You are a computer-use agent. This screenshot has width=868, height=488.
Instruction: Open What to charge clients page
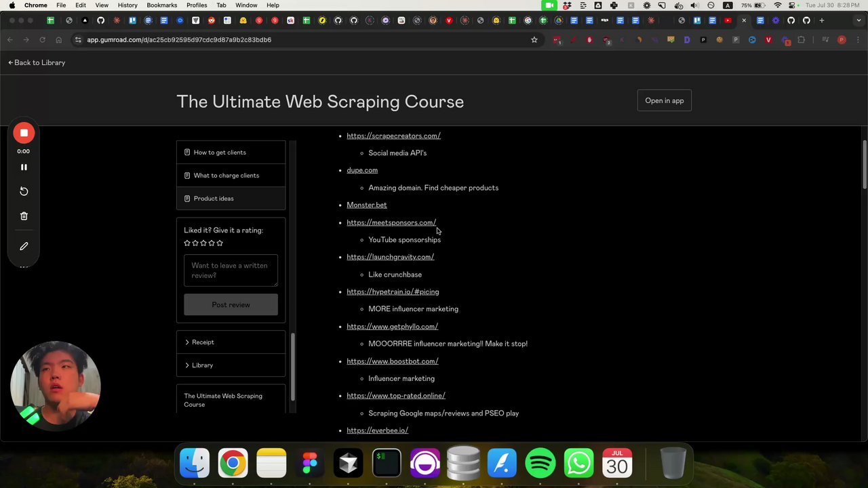pos(231,176)
